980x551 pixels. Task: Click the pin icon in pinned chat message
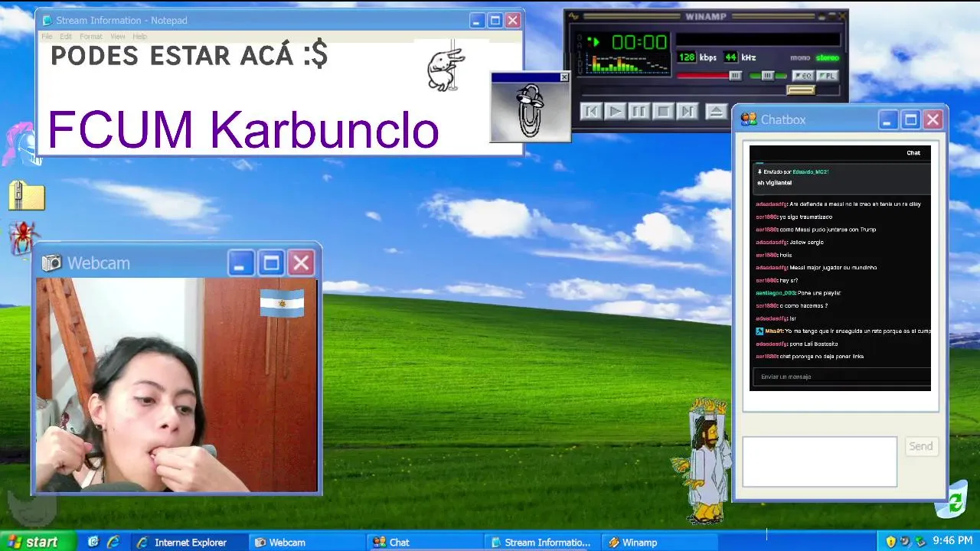pyautogui.click(x=759, y=172)
